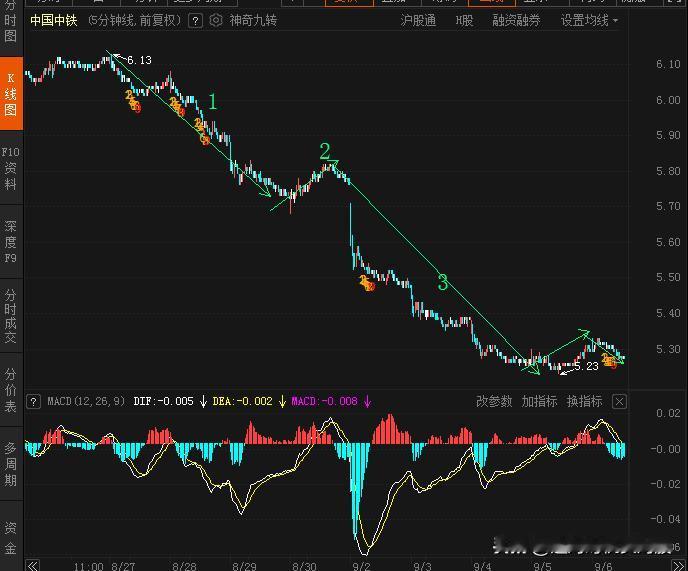Open the 分时成交 sidebar tab
The width and height of the screenshot is (688, 571).
pyautogui.click(x=11, y=316)
